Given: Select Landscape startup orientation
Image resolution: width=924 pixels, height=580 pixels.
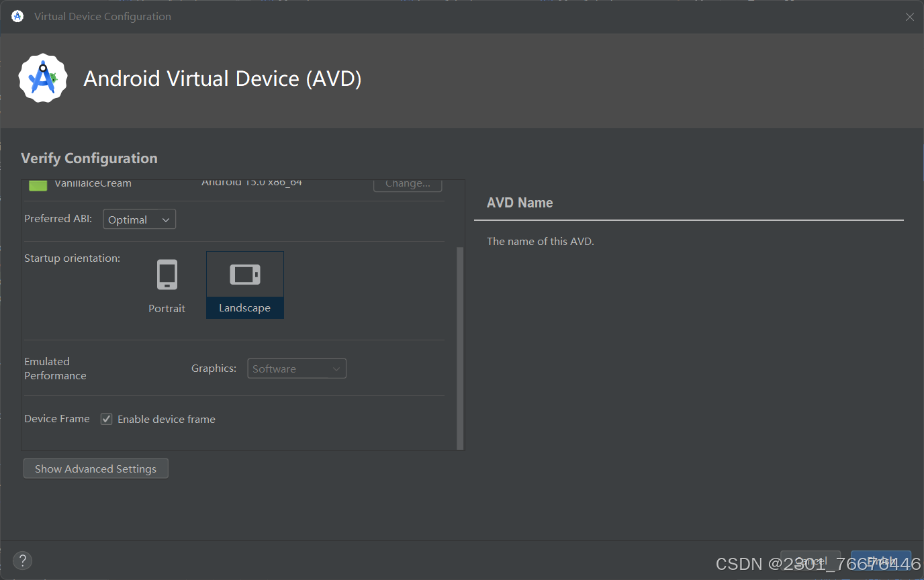Looking at the screenshot, I should (245, 285).
